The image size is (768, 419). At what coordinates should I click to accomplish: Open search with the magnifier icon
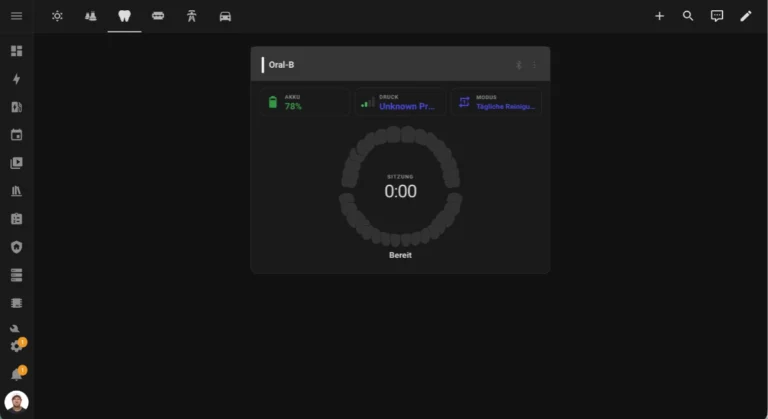click(688, 16)
